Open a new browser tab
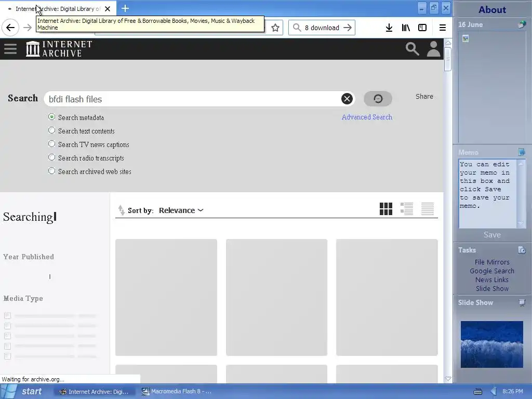This screenshot has width=532, height=399. pos(125,8)
